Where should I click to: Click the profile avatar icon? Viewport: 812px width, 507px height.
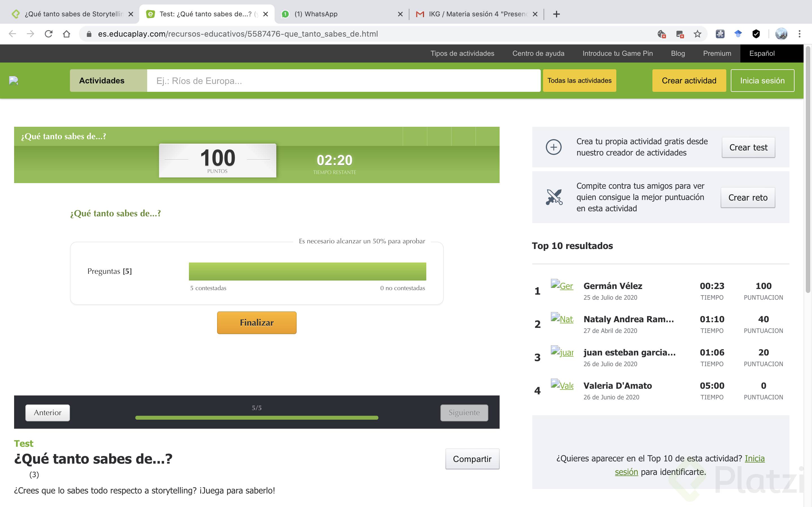coord(781,34)
